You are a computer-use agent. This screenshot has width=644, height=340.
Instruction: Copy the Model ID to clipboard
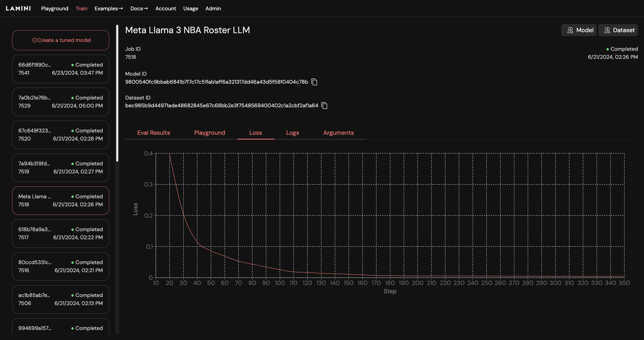[314, 82]
